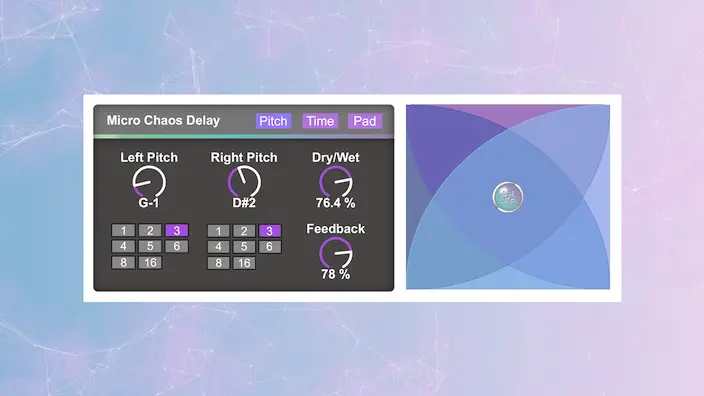Select Right Pitch division 6
This screenshot has height=396, width=704.
[x=269, y=247]
